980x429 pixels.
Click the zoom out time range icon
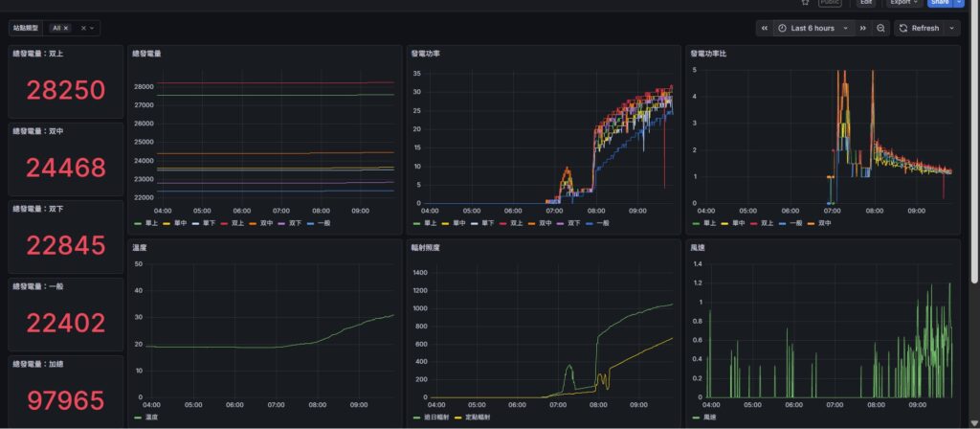(x=881, y=29)
